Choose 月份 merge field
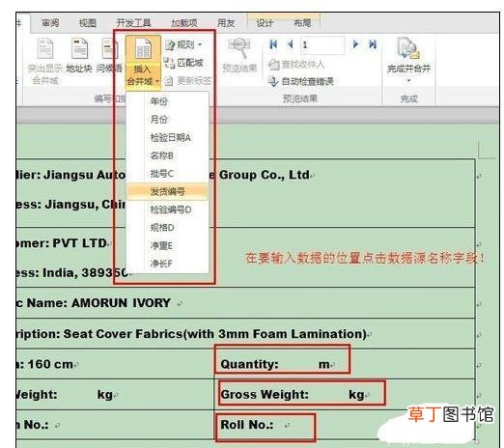Screen dimensions: 504x448 pyautogui.click(x=167, y=120)
